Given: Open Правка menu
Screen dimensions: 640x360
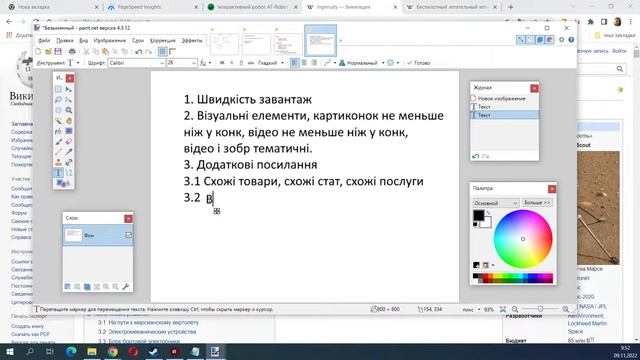Looking at the screenshot, I should [64, 40].
